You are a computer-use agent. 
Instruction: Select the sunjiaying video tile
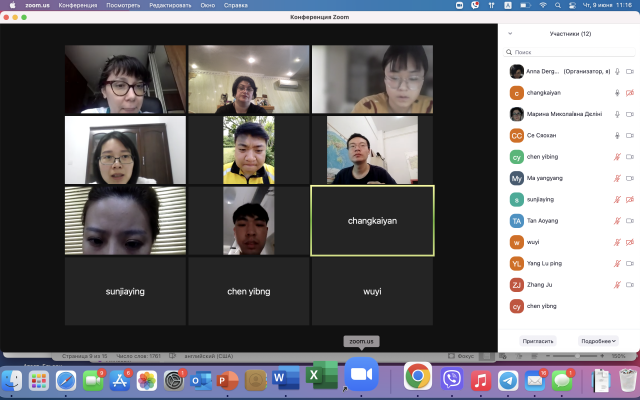click(x=125, y=291)
